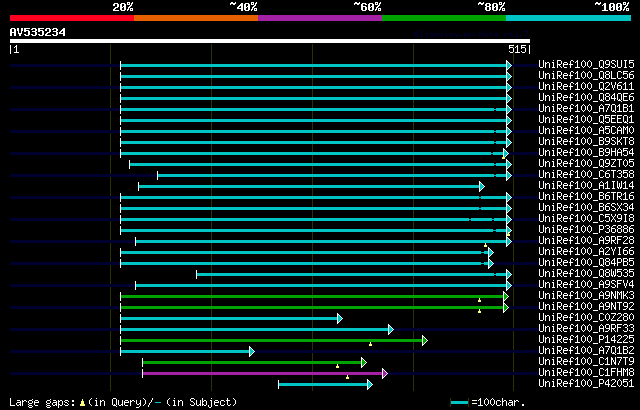Click the UniRef100_C1N7T9 label
Image resolution: width=640 pixels, height=410 pixels.
click(586, 362)
